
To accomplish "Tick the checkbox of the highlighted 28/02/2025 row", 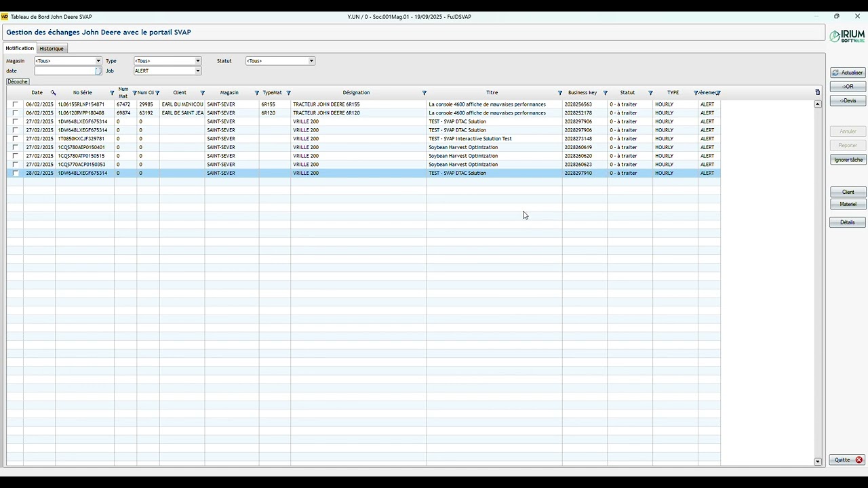I will 15,173.
